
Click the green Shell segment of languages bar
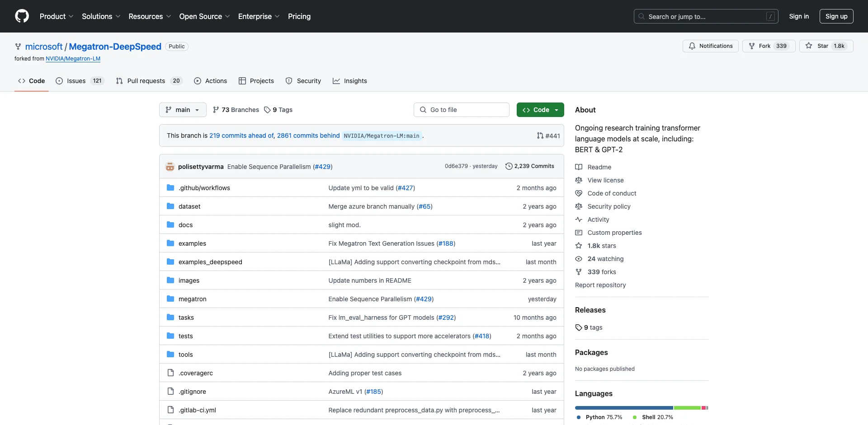687,408
